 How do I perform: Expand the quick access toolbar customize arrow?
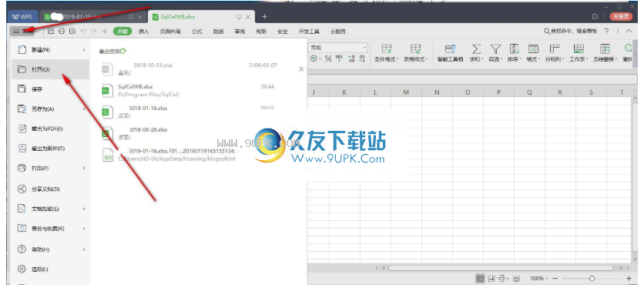(x=104, y=32)
